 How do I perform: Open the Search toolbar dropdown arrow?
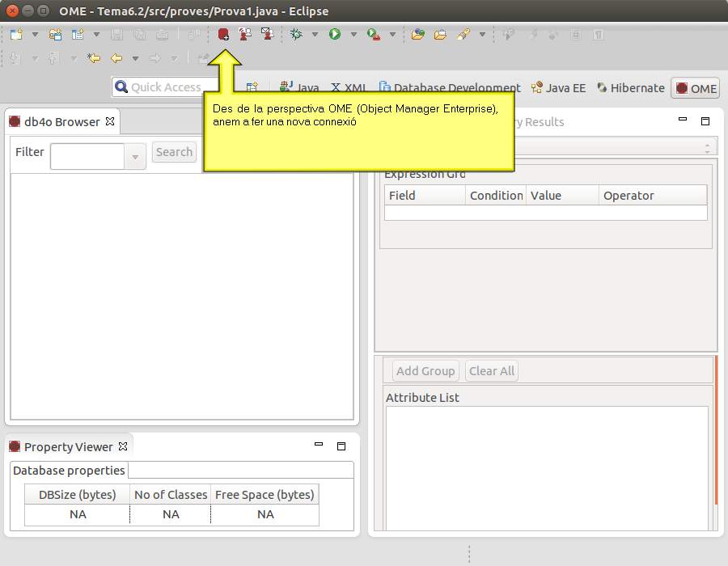pos(482,34)
